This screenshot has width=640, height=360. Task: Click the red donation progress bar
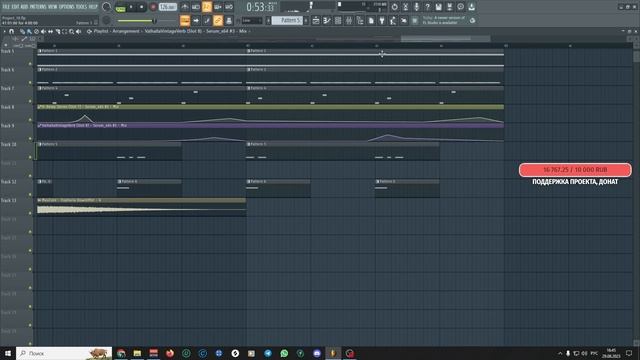pyautogui.click(x=575, y=170)
